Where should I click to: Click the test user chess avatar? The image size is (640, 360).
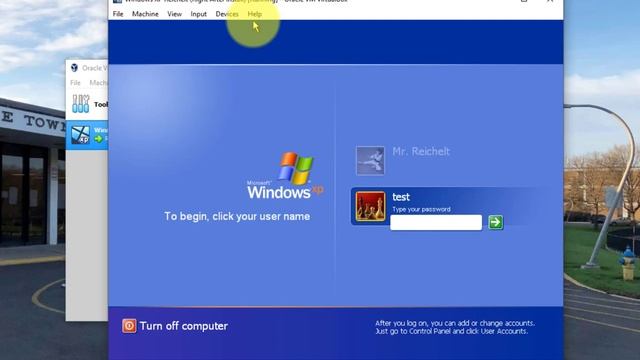tap(370, 207)
